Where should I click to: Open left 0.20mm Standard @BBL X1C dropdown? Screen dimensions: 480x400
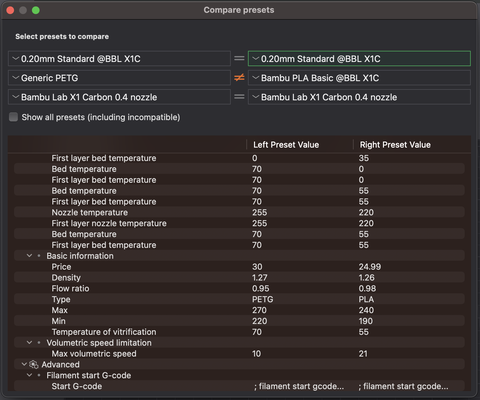click(x=119, y=59)
